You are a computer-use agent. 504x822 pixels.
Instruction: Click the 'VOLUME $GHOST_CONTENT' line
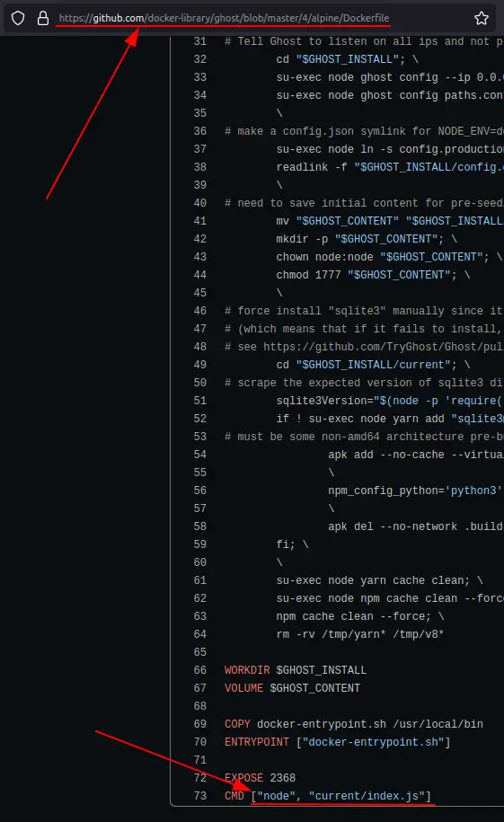coord(292,688)
